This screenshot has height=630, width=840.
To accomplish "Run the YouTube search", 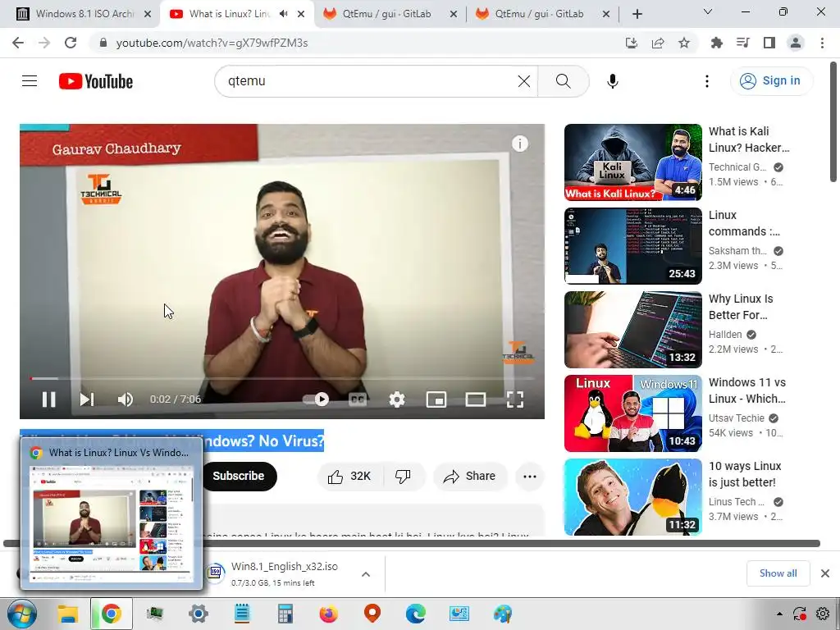I will point(563,81).
